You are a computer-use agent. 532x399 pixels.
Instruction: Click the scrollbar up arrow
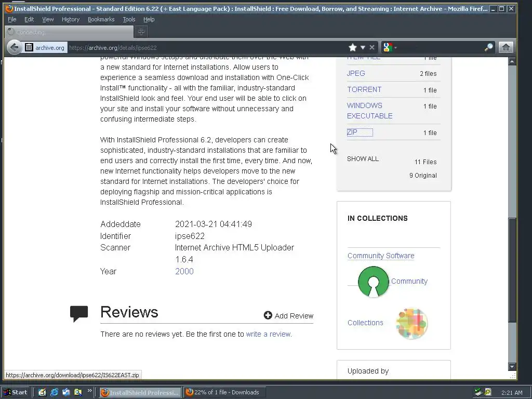(x=512, y=61)
